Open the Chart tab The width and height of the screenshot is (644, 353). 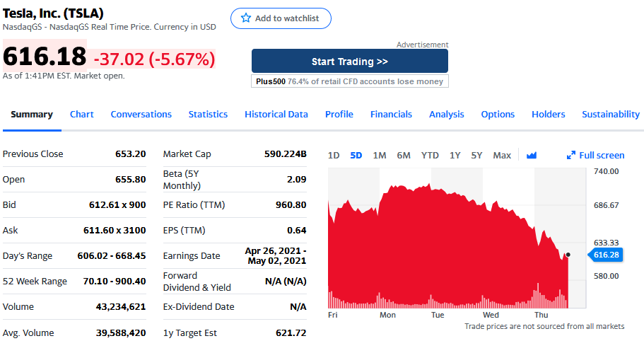click(x=82, y=115)
